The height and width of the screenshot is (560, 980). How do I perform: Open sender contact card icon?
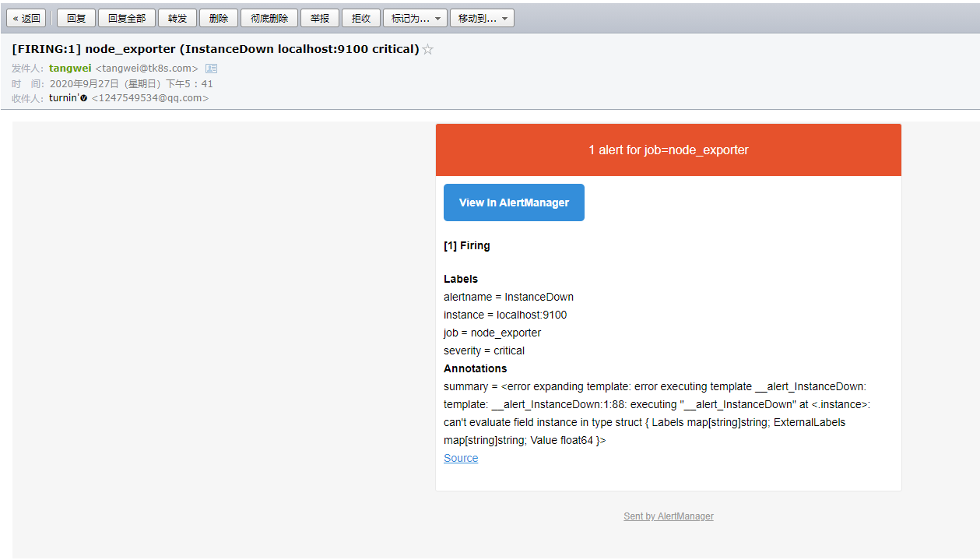pos(211,69)
